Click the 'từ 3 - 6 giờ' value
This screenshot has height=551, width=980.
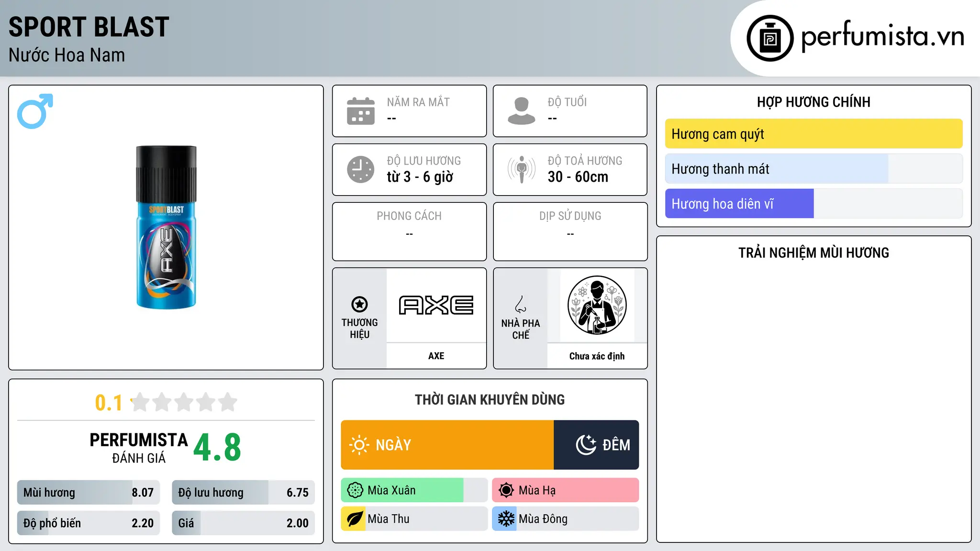coord(420,177)
